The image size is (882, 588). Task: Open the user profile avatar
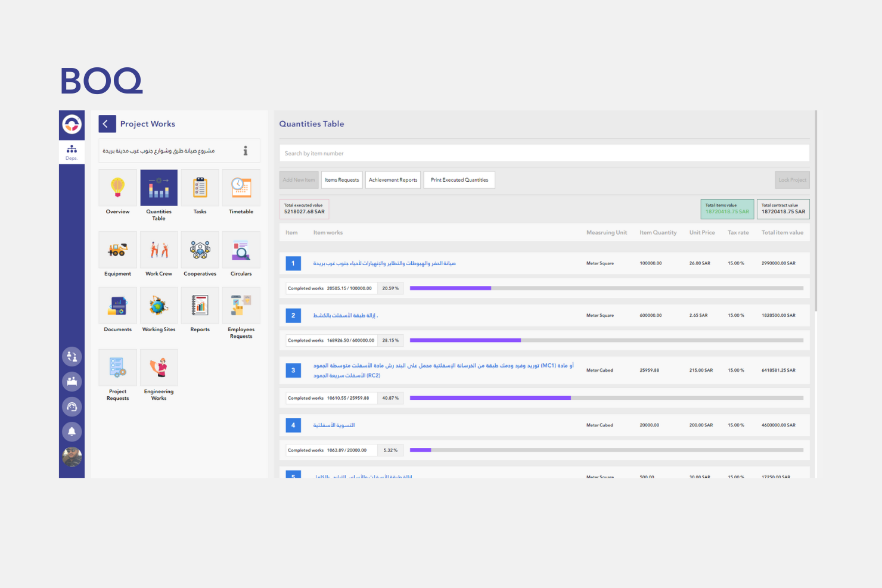pos(72,457)
